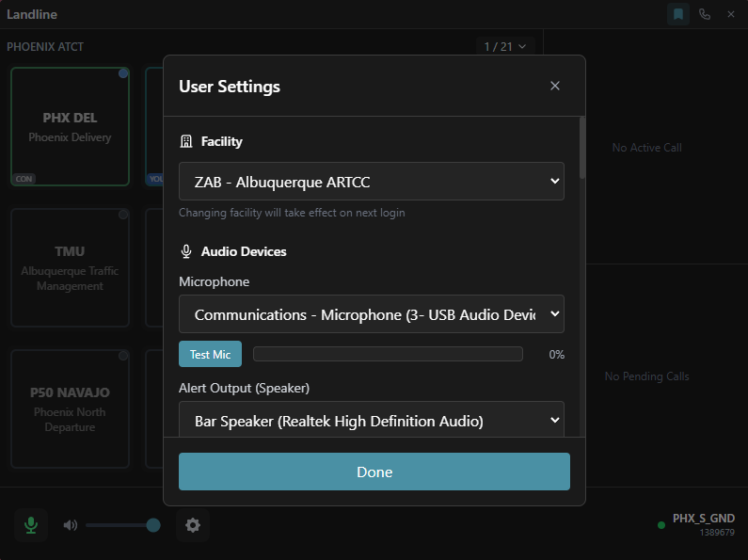
Task: Select the P50 NAVAJO Phoenix North Departure tile
Action: [x=70, y=408]
